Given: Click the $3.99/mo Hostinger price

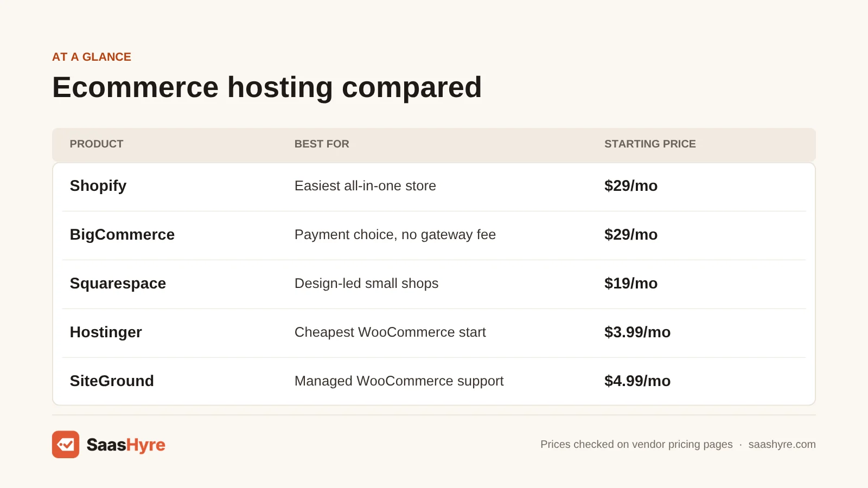Looking at the screenshot, I should pos(637,332).
